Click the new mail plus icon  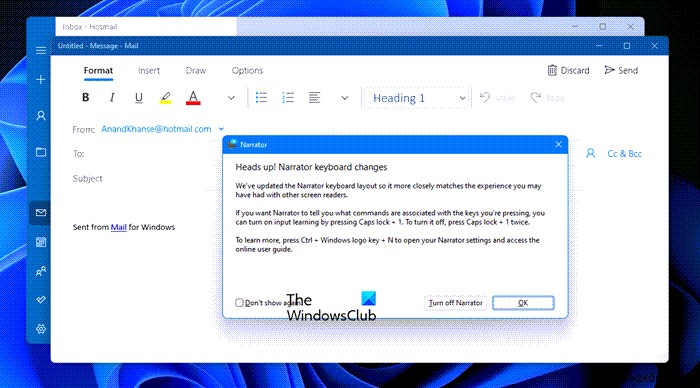pyautogui.click(x=41, y=80)
